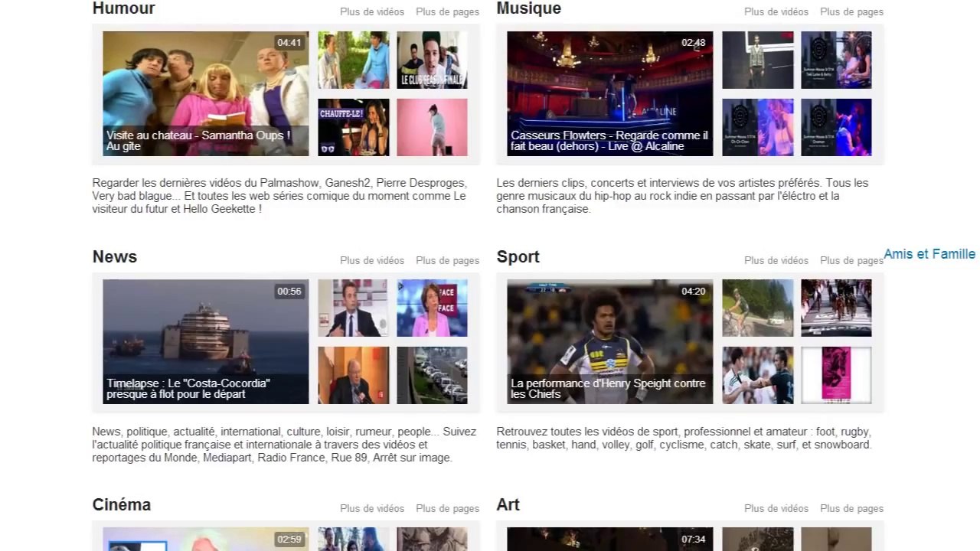Open the pink background Humour thumbnail
Viewport: 980px width, 551px height.
click(432, 127)
